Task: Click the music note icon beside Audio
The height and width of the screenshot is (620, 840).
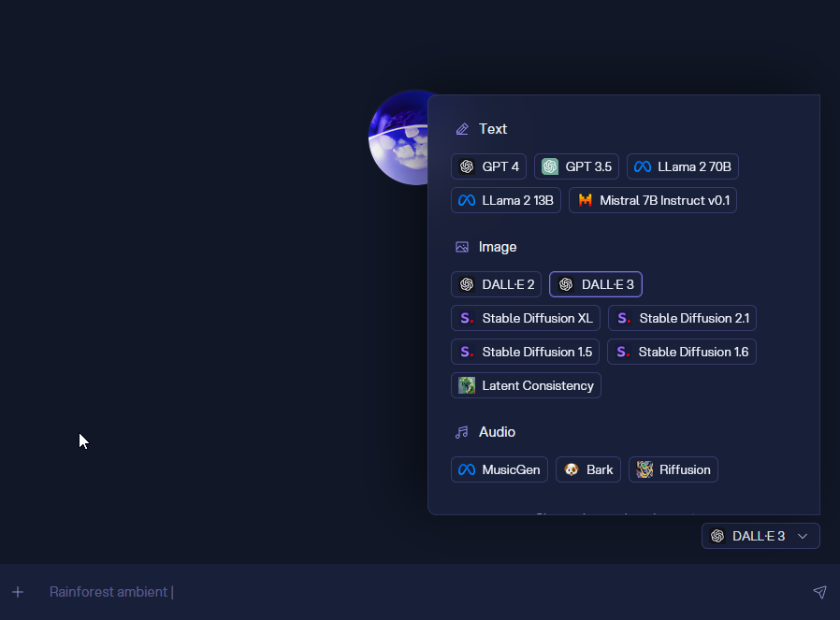Action: tap(462, 432)
